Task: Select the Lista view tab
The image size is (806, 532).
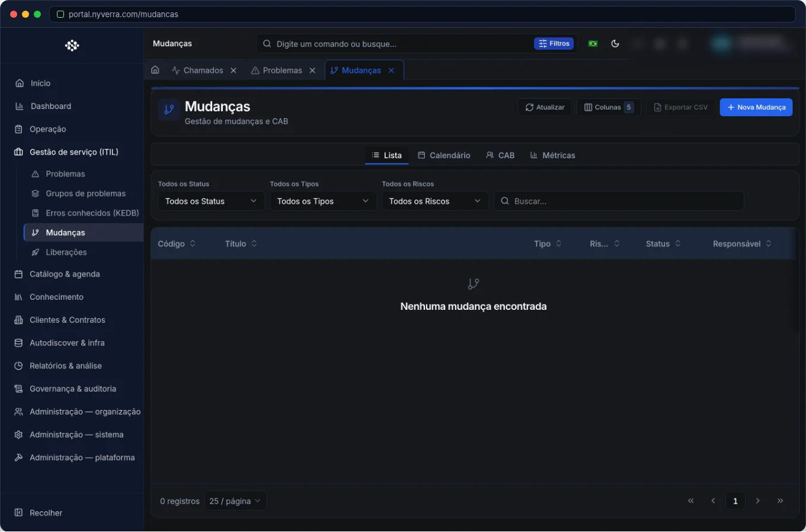Action: [x=386, y=155]
